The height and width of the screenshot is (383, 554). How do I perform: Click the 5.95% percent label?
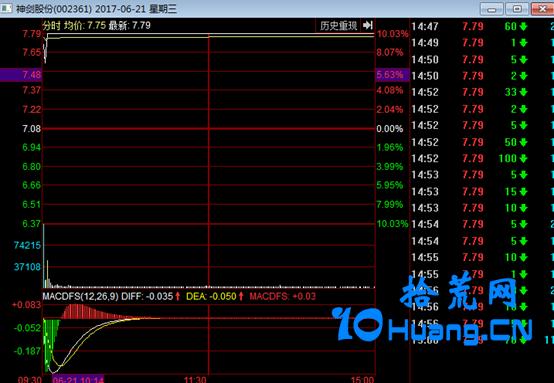tap(390, 185)
